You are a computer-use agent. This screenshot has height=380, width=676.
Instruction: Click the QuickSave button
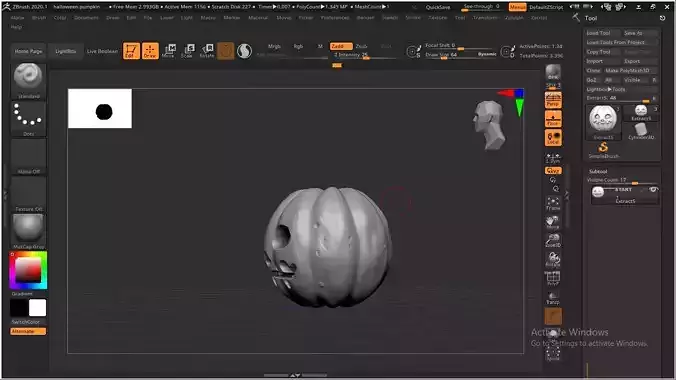pyautogui.click(x=438, y=7)
